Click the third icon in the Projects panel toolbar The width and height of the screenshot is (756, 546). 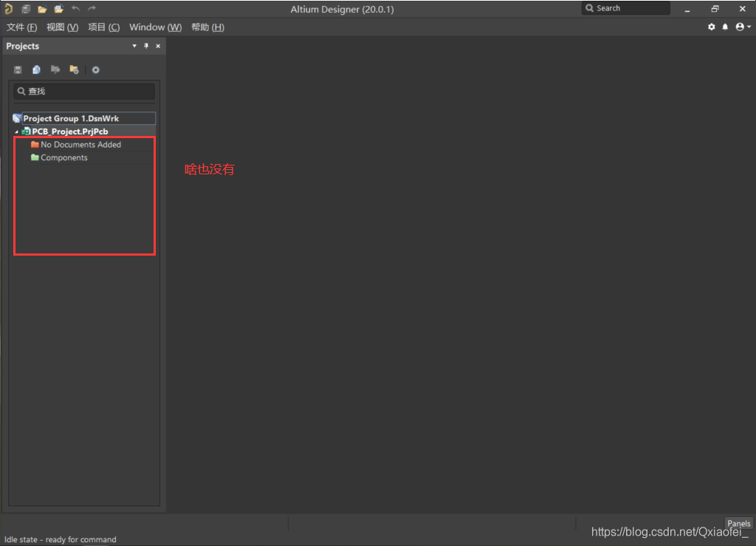click(x=55, y=69)
